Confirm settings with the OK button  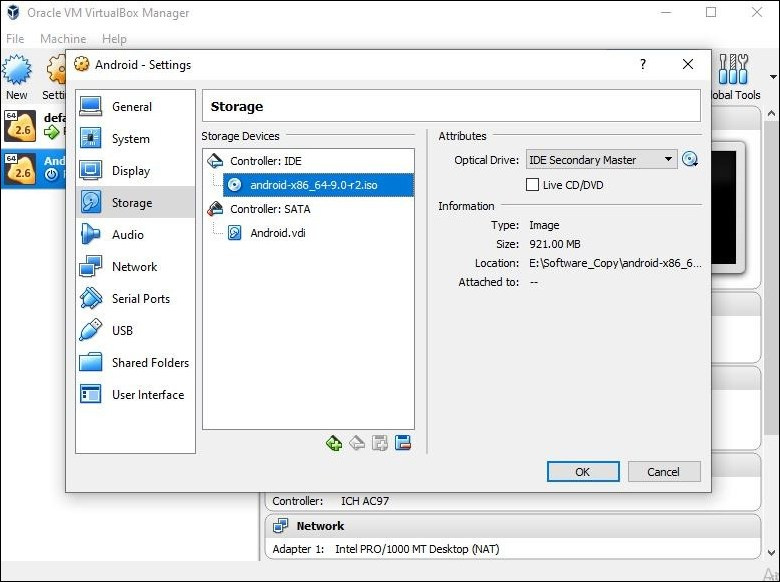[583, 472]
